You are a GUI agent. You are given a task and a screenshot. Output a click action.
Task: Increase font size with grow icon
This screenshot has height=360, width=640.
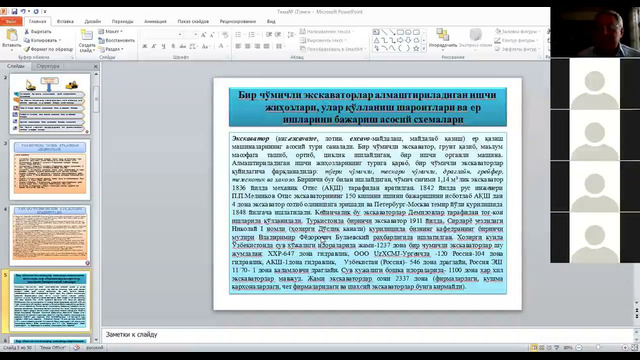pos(203,35)
